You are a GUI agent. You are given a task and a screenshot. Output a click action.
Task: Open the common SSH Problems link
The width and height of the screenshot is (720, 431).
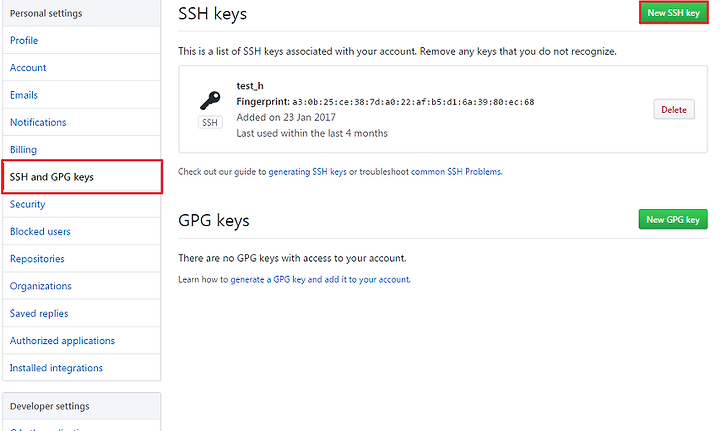point(456,172)
